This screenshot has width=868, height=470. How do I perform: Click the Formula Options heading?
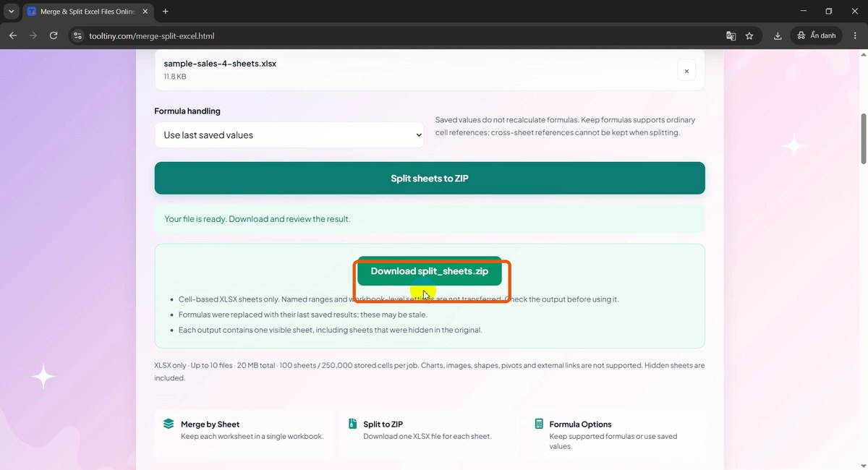tap(580, 424)
